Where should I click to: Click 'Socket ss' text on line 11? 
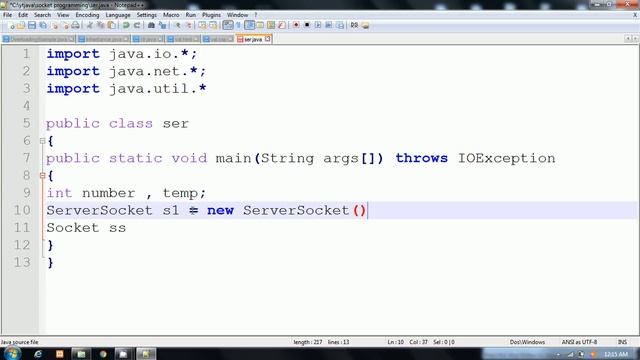[x=86, y=228]
